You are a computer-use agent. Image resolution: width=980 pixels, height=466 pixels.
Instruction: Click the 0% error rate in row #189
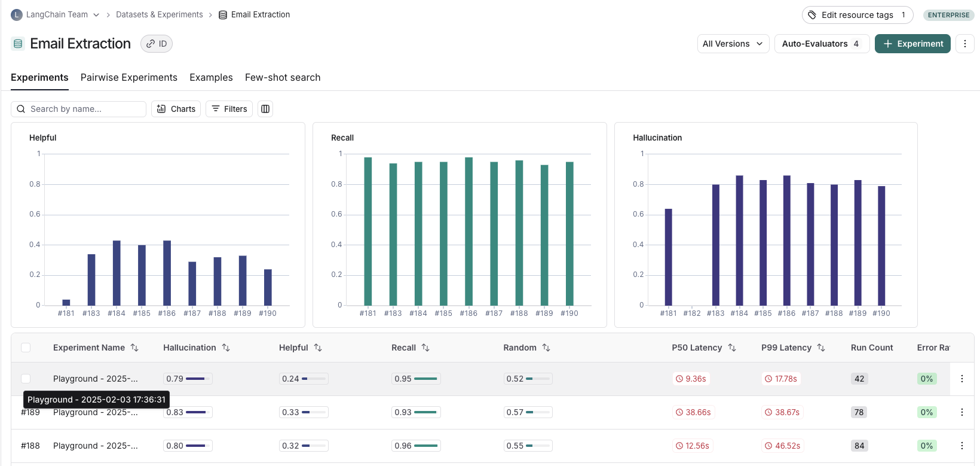click(x=927, y=412)
